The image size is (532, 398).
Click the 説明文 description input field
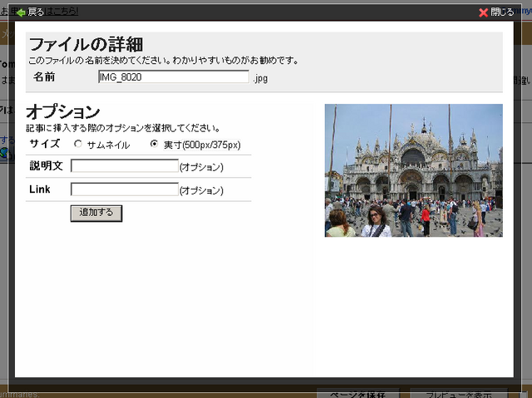[125, 166]
